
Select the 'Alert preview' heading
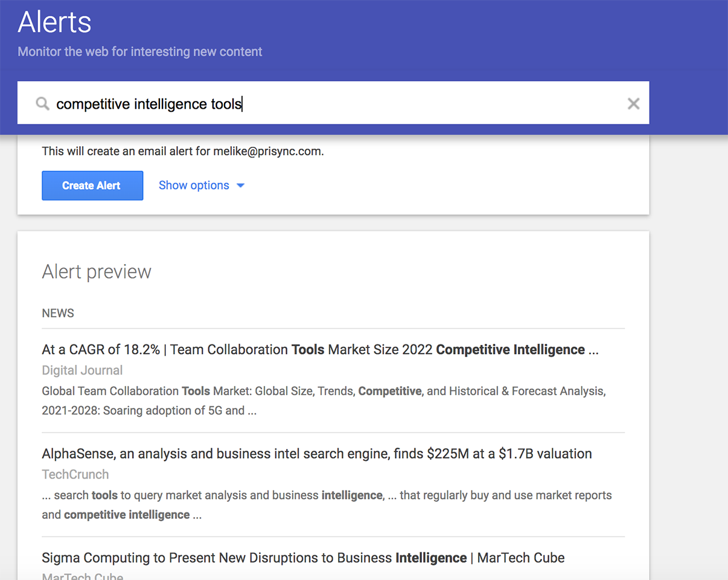tap(97, 272)
